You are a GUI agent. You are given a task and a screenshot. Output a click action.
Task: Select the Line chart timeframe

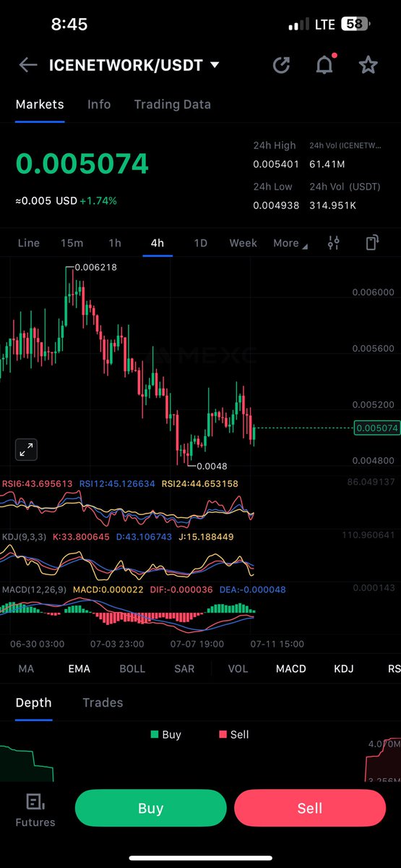pyautogui.click(x=28, y=243)
